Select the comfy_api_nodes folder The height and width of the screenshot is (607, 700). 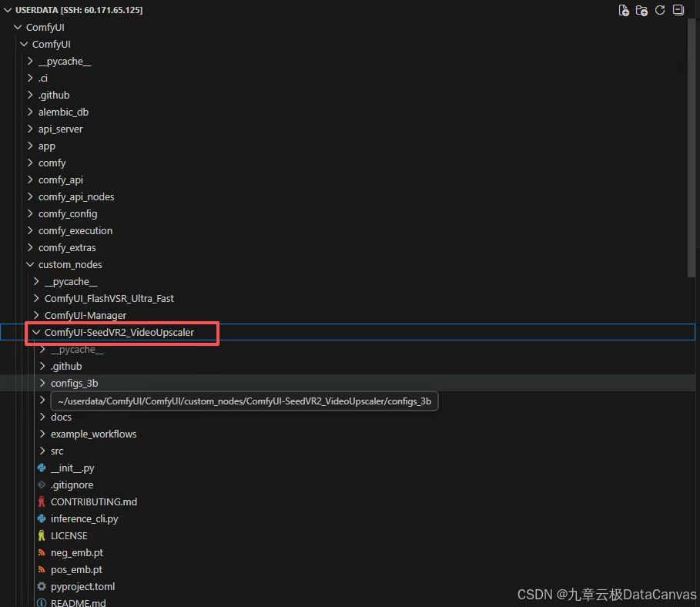pos(76,197)
